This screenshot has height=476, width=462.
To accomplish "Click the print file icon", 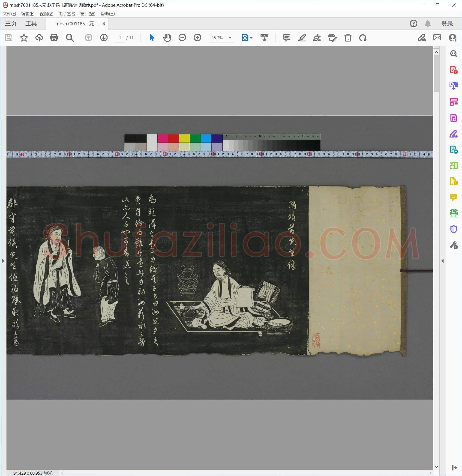I will coord(54,38).
